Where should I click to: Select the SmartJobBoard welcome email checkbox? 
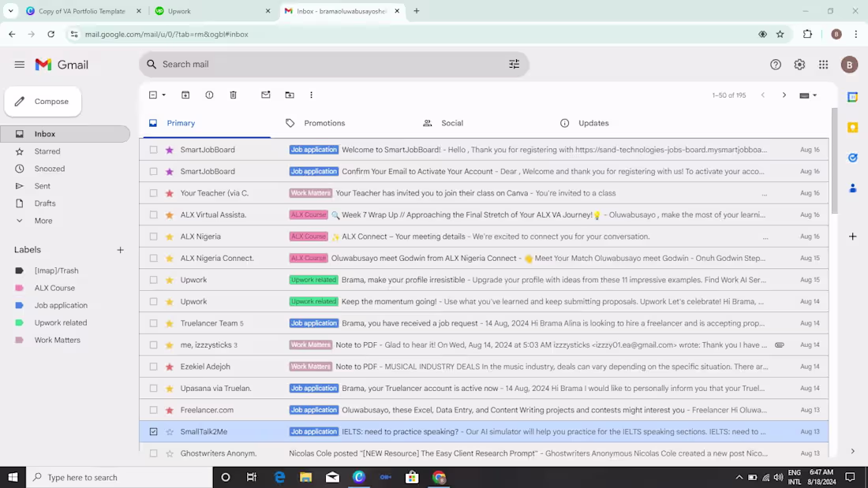[x=153, y=149]
